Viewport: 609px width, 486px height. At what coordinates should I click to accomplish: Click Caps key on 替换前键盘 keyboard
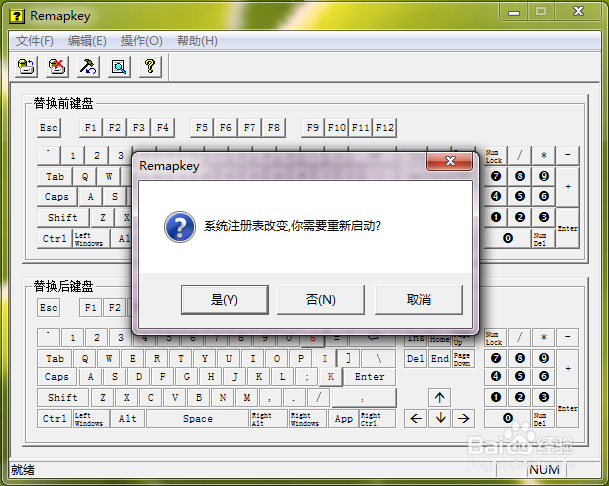[57, 197]
